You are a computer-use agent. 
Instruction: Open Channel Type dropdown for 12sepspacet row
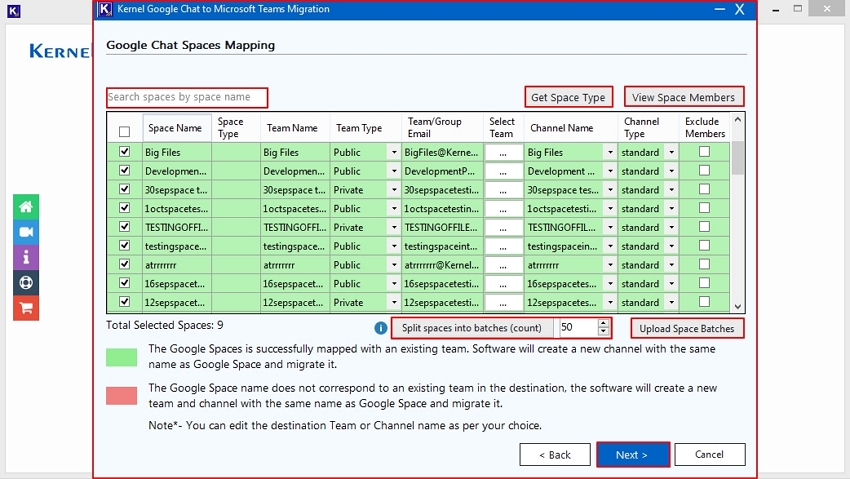coord(671,302)
